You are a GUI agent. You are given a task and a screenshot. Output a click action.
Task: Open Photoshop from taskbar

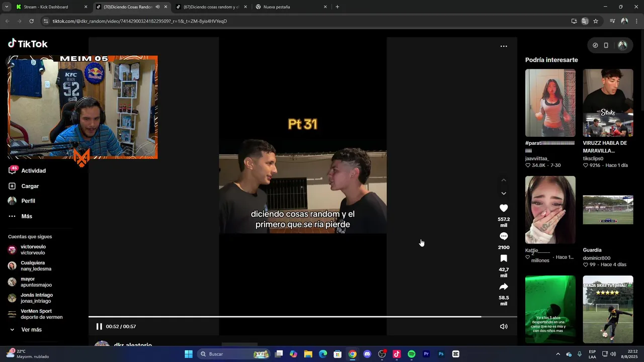[x=441, y=354]
